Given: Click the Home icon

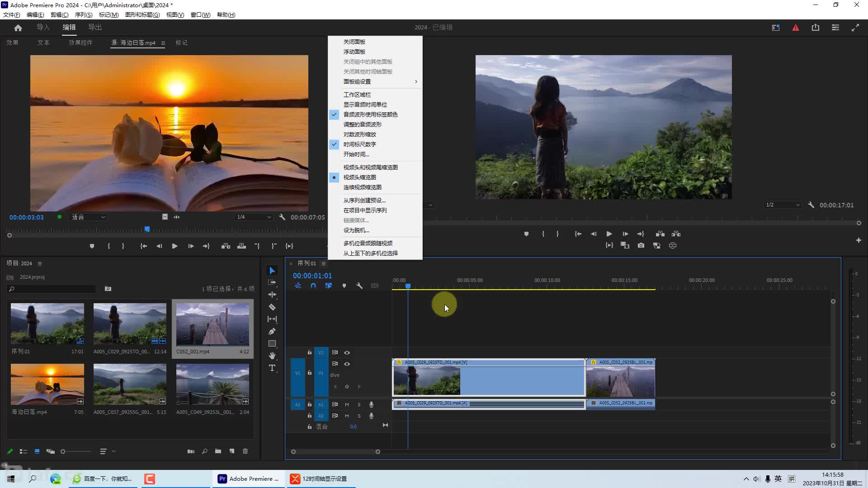Looking at the screenshot, I should click(x=18, y=28).
